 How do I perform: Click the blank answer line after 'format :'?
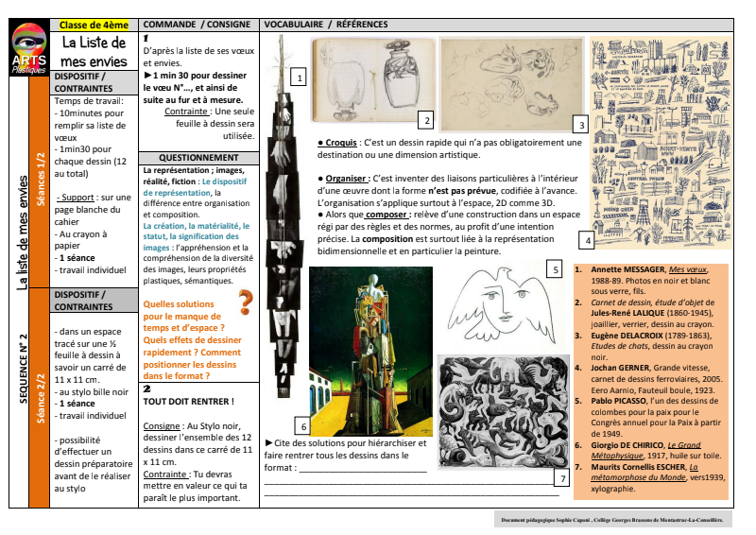click(364, 467)
